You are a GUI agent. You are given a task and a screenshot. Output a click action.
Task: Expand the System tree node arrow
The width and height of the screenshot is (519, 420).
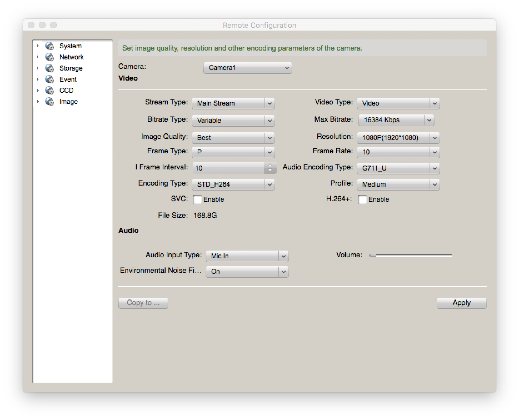(x=38, y=46)
